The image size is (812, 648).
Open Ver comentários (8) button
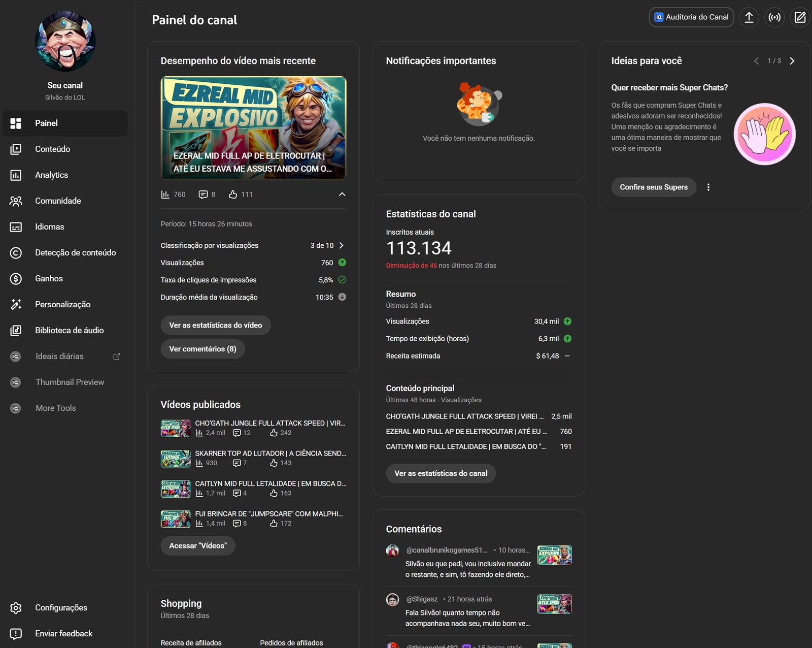[x=202, y=349]
